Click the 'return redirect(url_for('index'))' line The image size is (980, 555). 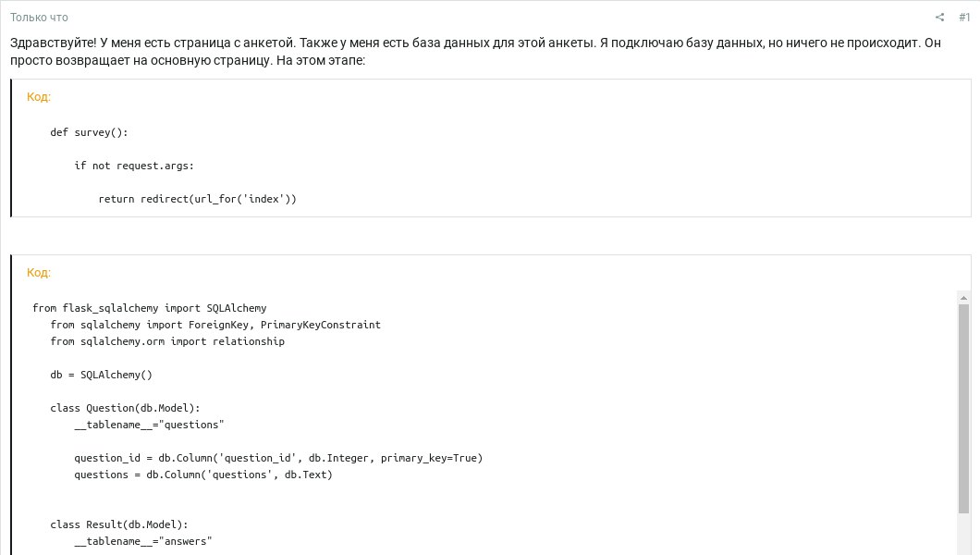[197, 199]
